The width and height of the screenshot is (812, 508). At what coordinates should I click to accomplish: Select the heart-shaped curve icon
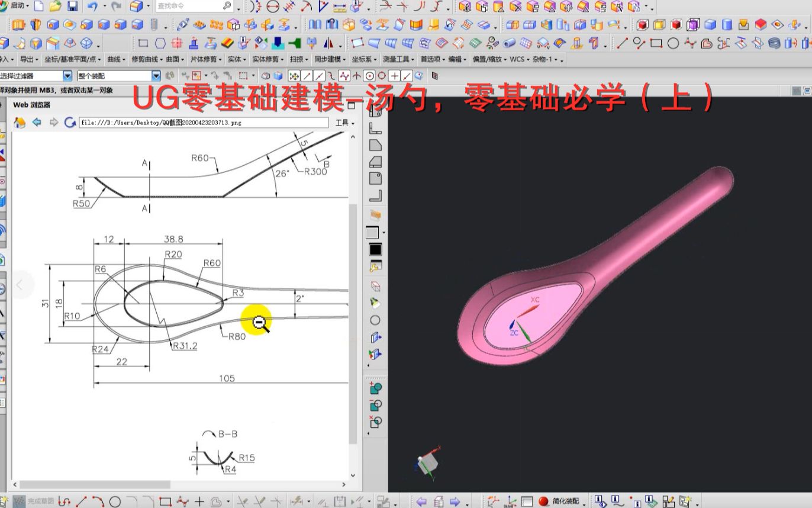click(706, 43)
